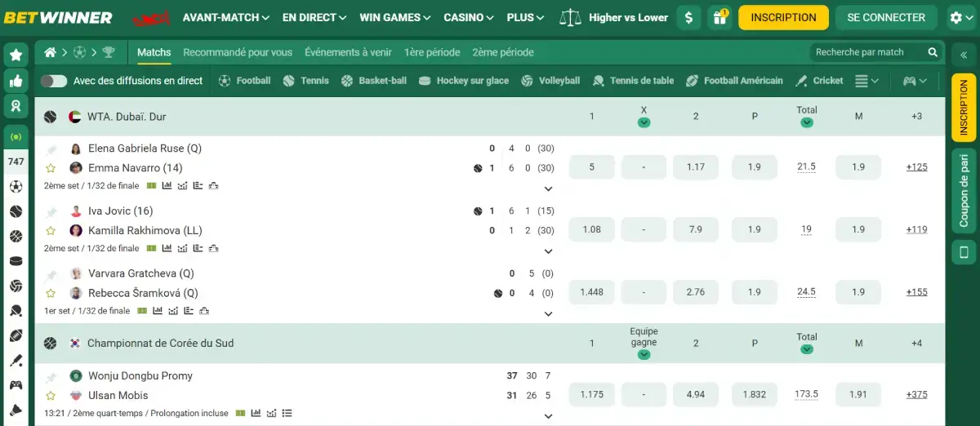Open the thumbs-up recommended section in sidebar
This screenshot has width=980, height=426.
(x=16, y=80)
